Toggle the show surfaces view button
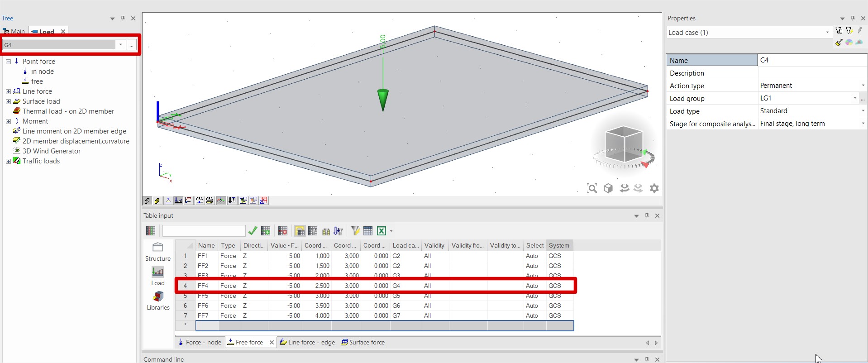Viewport: 868px width, 363px height. click(157, 201)
